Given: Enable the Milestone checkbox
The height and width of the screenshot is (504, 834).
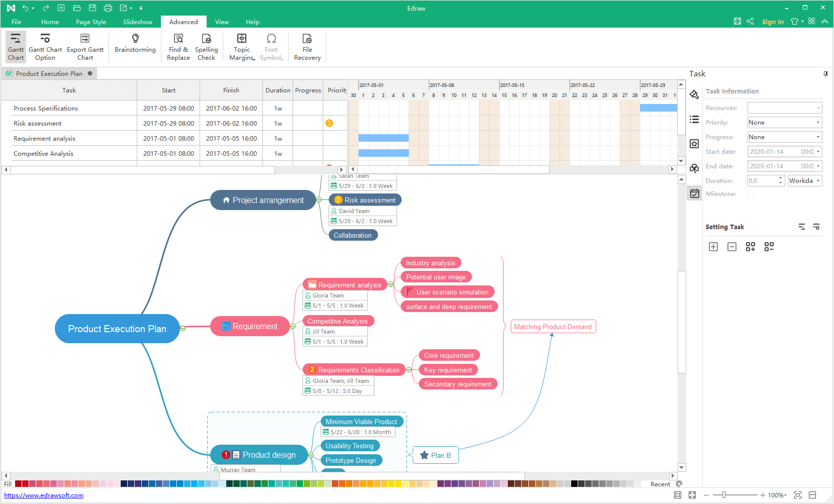Looking at the screenshot, I should coord(751,193).
